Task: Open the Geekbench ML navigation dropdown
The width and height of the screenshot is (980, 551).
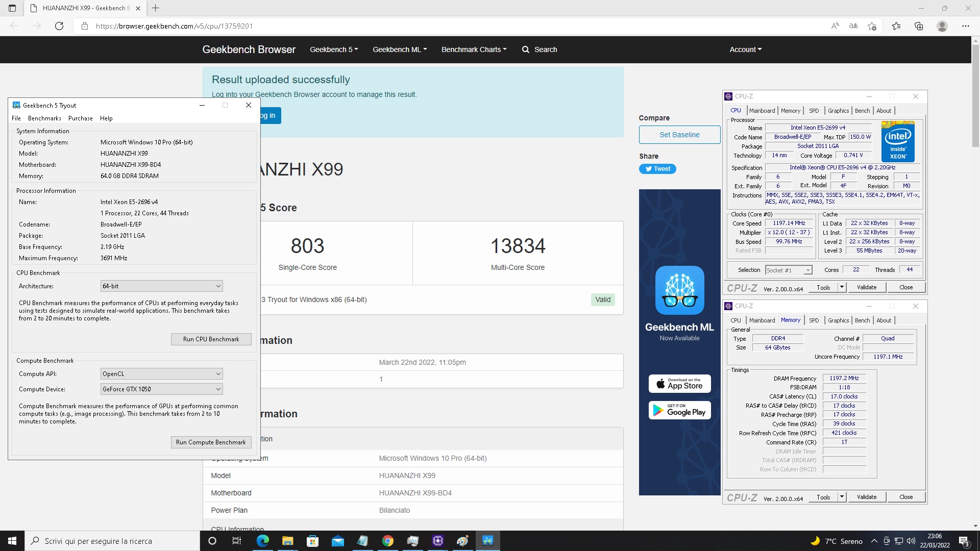Action: [400, 49]
